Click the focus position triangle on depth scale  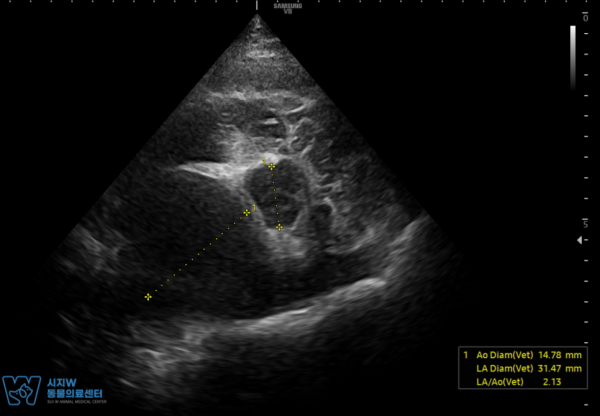(580, 240)
